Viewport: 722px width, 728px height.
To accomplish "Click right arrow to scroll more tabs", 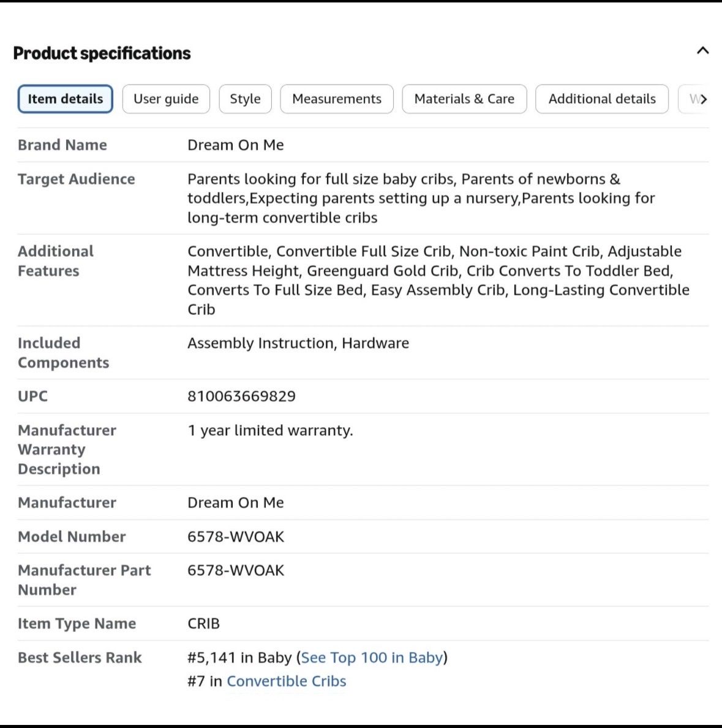I will [704, 99].
